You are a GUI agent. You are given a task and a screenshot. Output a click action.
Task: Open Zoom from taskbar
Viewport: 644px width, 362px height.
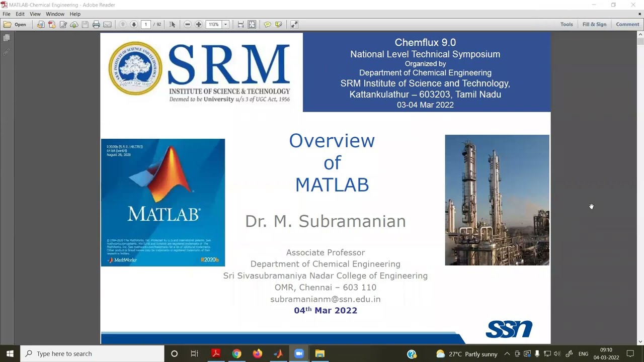299,353
